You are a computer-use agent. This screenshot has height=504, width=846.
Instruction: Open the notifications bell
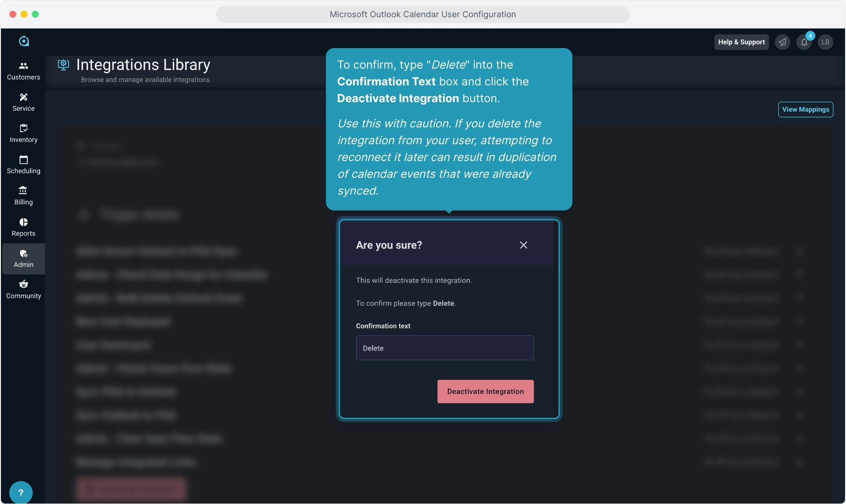(x=804, y=42)
